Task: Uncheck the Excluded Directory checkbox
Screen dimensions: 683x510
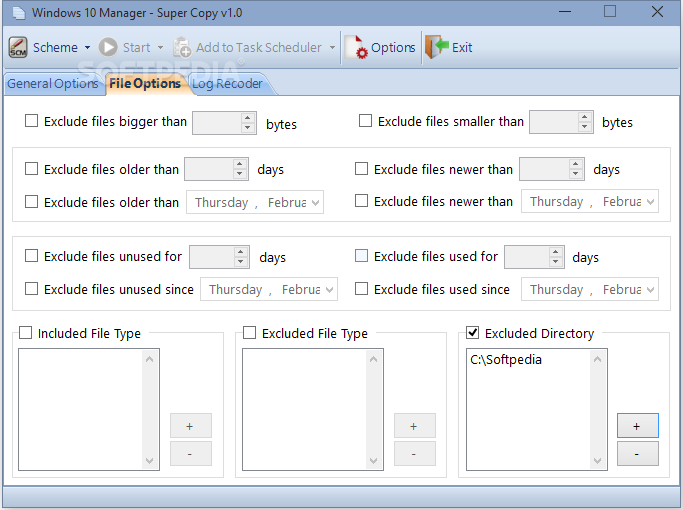Action: pyautogui.click(x=473, y=333)
